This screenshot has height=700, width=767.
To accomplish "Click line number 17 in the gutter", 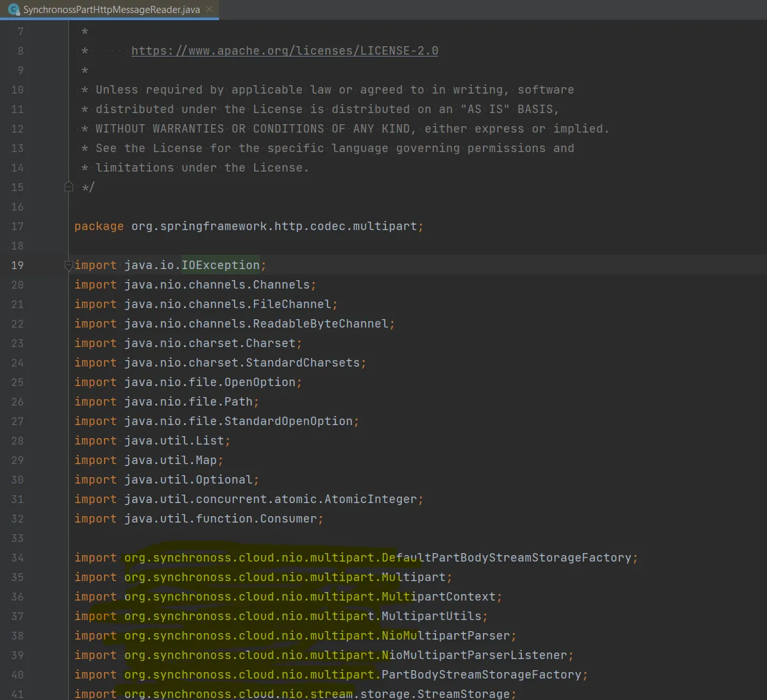I will [x=18, y=226].
